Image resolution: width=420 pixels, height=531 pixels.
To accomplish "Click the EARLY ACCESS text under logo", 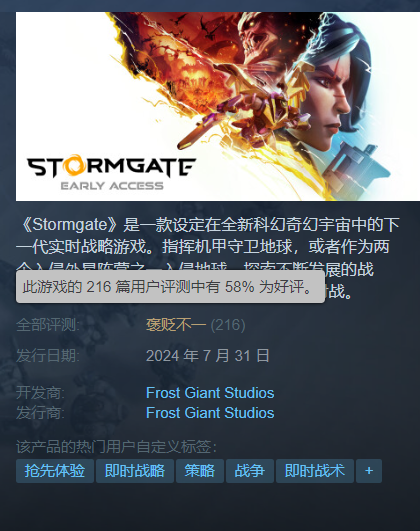I will [x=112, y=186].
